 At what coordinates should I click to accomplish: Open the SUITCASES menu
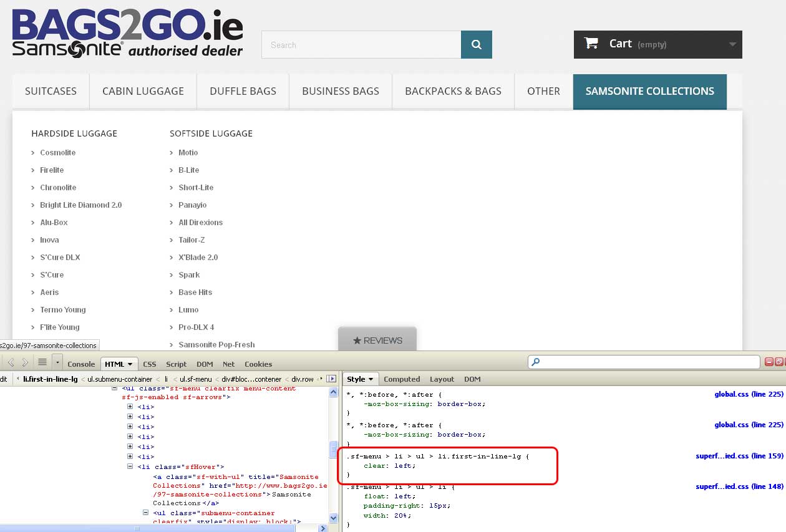pos(51,91)
